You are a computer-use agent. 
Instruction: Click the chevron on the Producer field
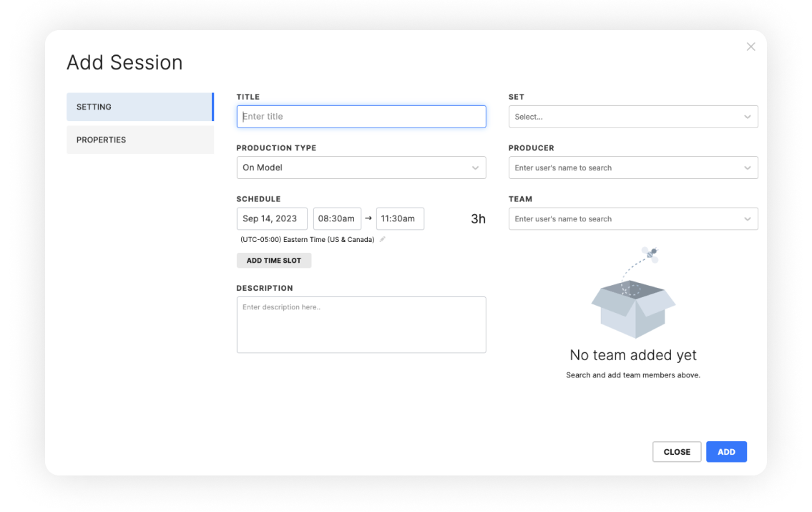[748, 168]
